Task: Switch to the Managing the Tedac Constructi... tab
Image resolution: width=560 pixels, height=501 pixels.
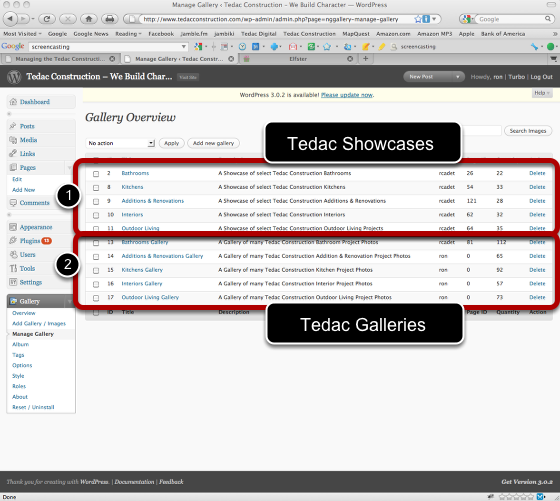Action: (x=60, y=59)
